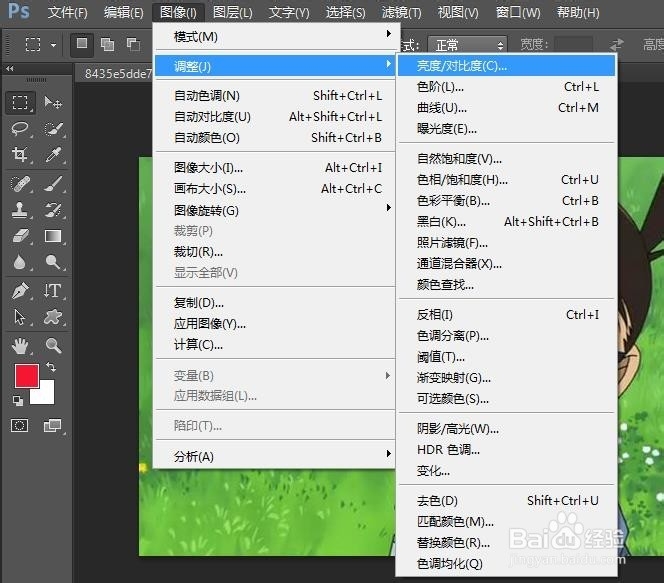Select the History Brush tool
664x583 pixels.
coord(53,210)
